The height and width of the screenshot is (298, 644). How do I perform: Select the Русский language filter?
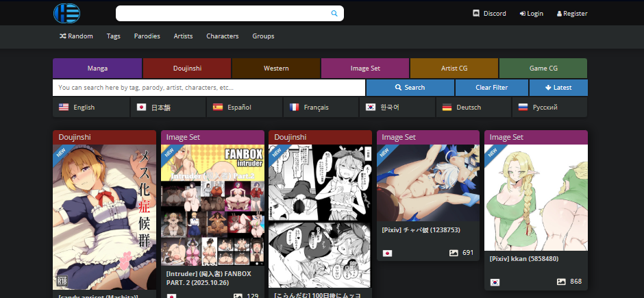click(549, 107)
